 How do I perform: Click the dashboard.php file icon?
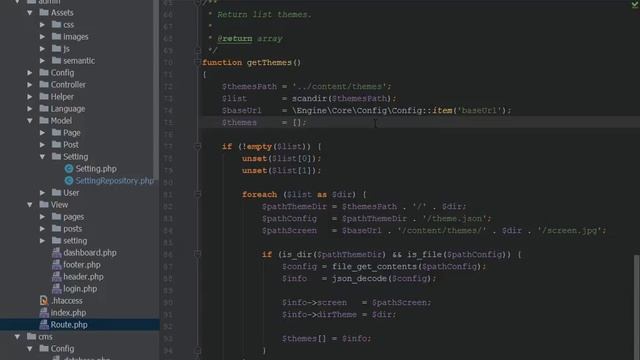pos(57,253)
